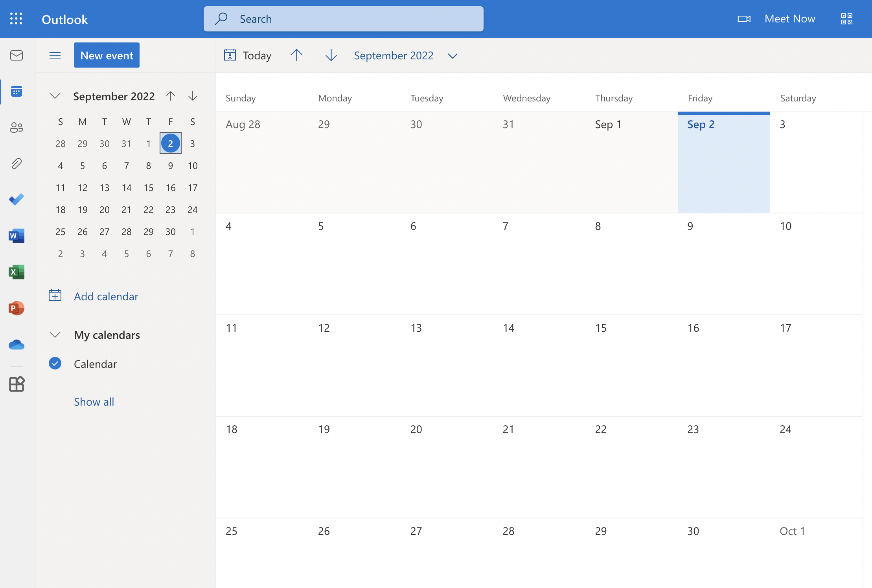This screenshot has height=588, width=872.
Task: Click mini calendar header September 2022
Action: click(114, 96)
